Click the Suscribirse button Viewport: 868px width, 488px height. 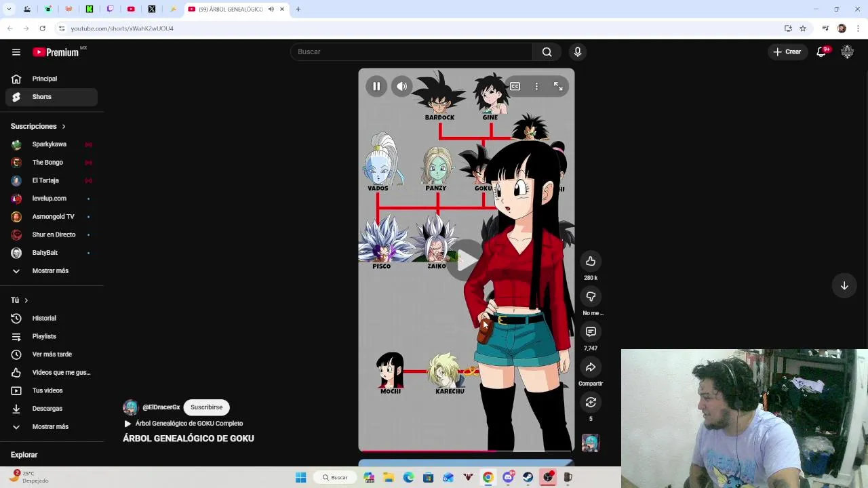point(206,407)
